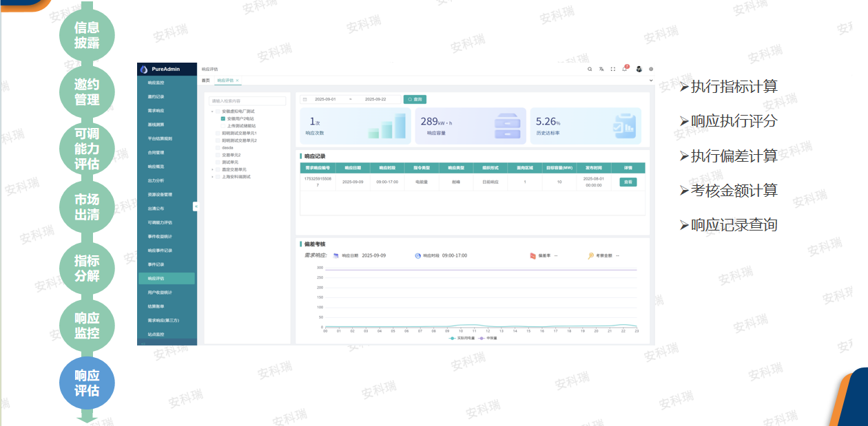Uncheck the 安徽用户2电站 checkbox

[x=223, y=118]
